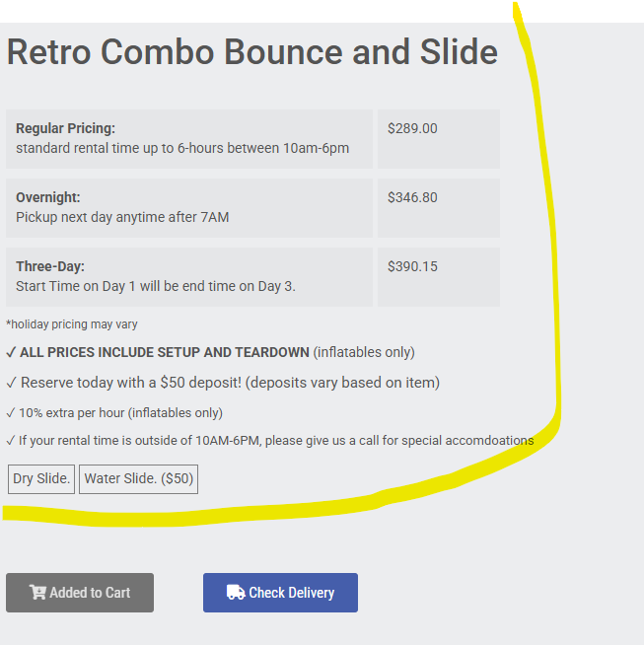Select the Dry Slide option

[x=41, y=479]
